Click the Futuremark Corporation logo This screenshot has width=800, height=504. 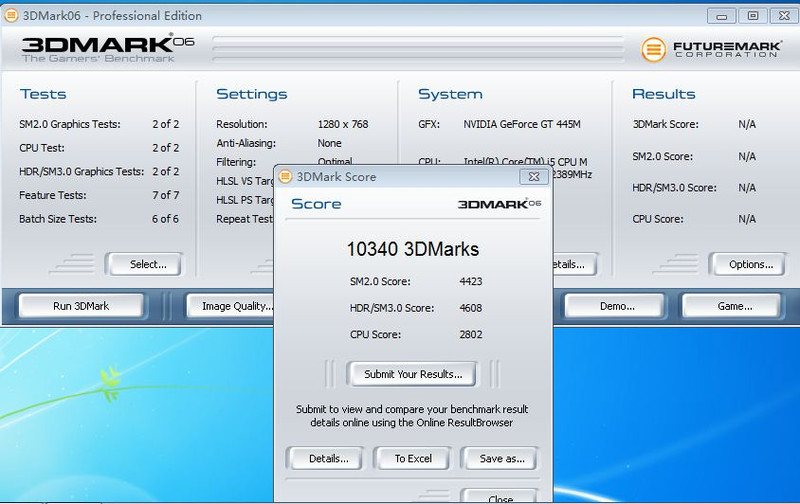[711, 49]
